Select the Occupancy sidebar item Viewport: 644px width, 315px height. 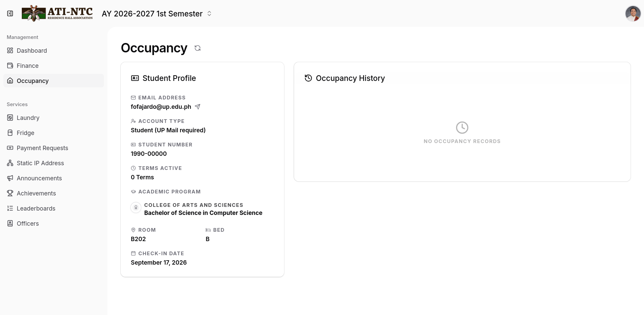tap(54, 81)
